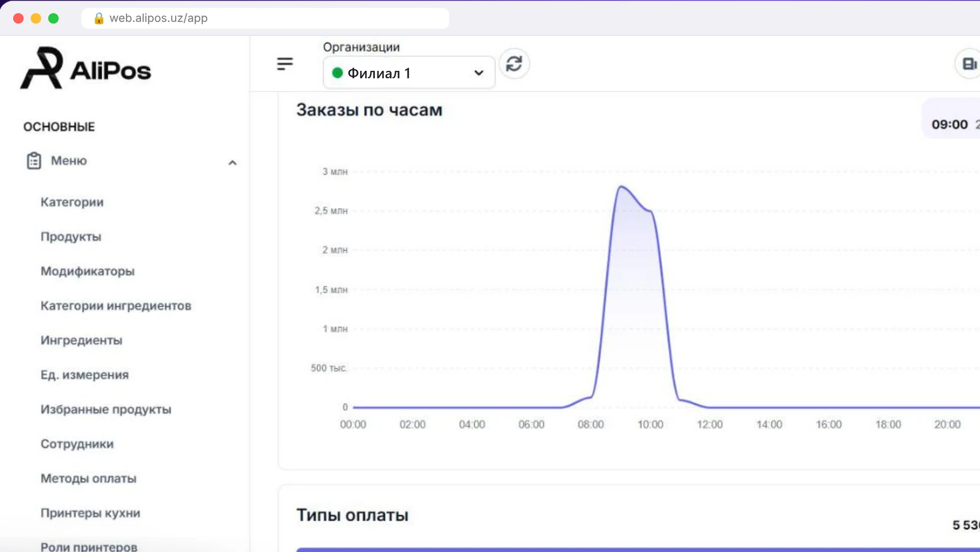The height and width of the screenshot is (552, 980).
Task: Open the Филиал 1 organization dropdown
Action: click(409, 73)
